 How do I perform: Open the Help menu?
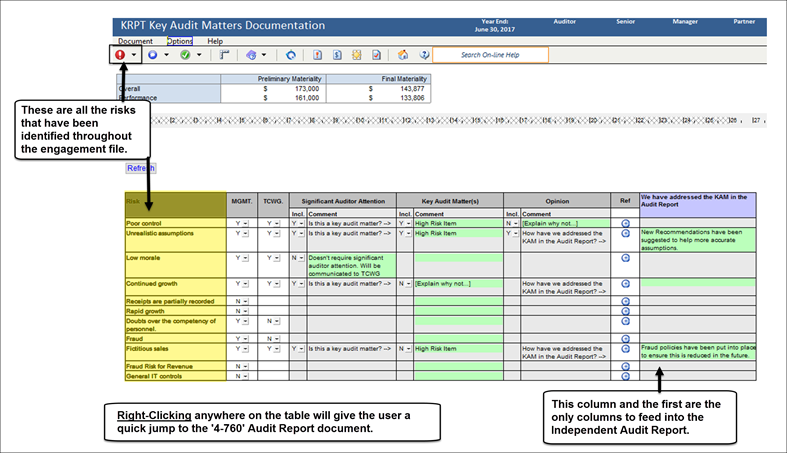coord(215,41)
